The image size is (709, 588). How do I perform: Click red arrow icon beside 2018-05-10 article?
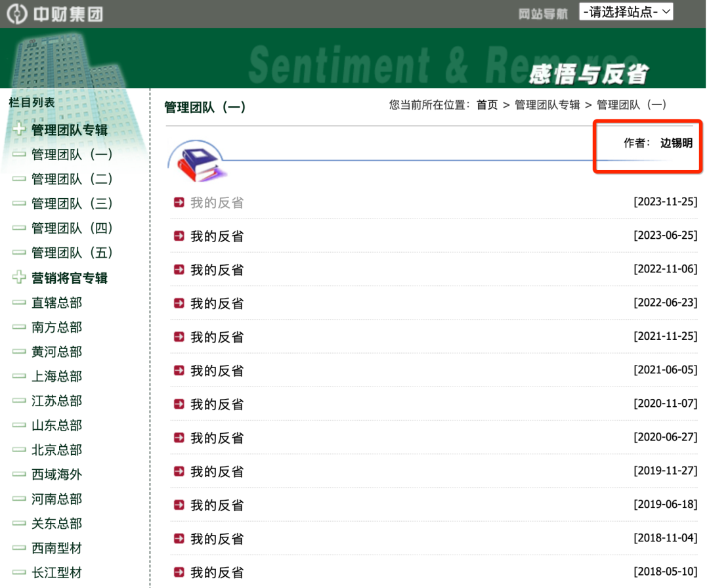[179, 572]
